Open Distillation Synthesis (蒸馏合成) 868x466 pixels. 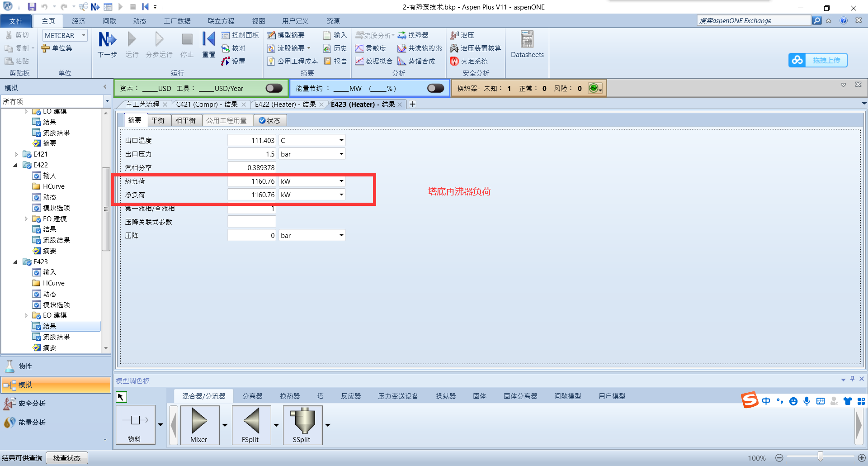point(416,62)
